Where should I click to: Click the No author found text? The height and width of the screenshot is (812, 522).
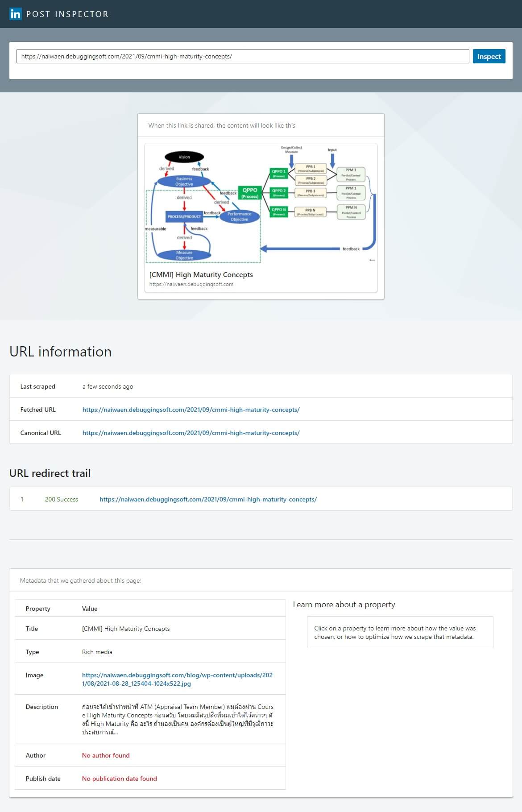106,755
